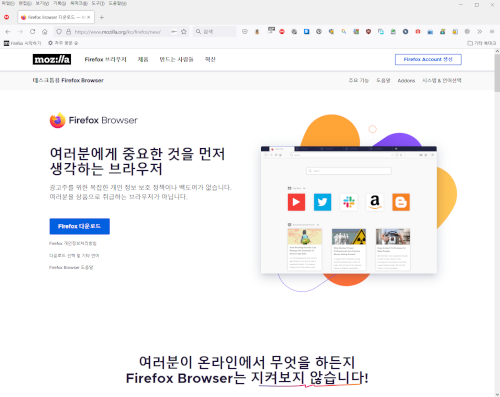Click the Firefox Account 생성 button
The width and height of the screenshot is (500, 397).
(x=428, y=59)
